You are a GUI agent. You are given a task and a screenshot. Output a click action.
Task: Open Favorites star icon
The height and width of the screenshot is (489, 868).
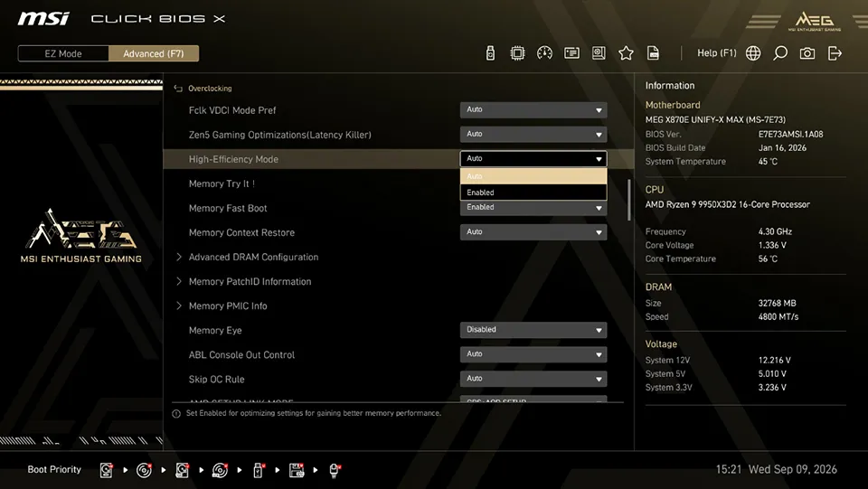click(x=626, y=53)
